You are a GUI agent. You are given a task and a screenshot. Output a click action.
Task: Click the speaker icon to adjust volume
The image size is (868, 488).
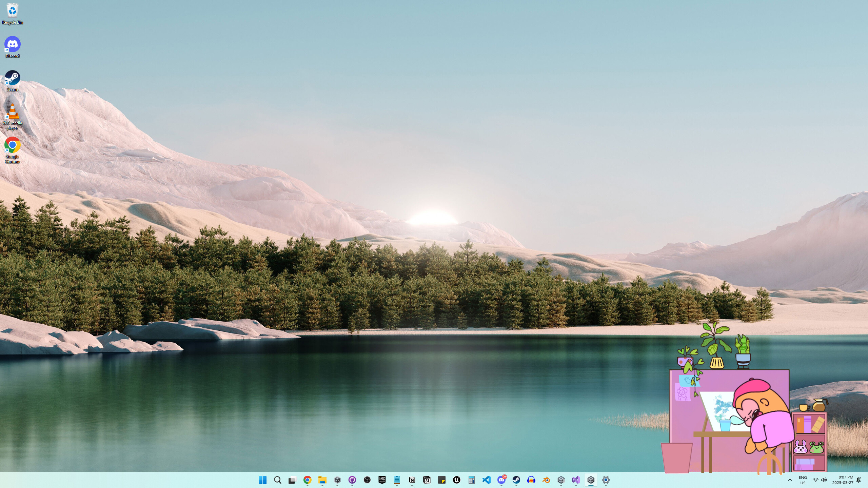(824, 480)
